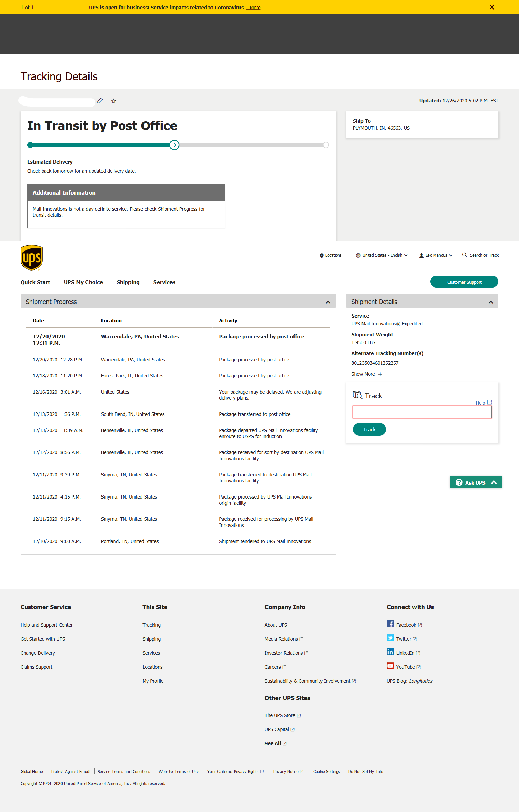Click the Help external link icon

(x=489, y=402)
